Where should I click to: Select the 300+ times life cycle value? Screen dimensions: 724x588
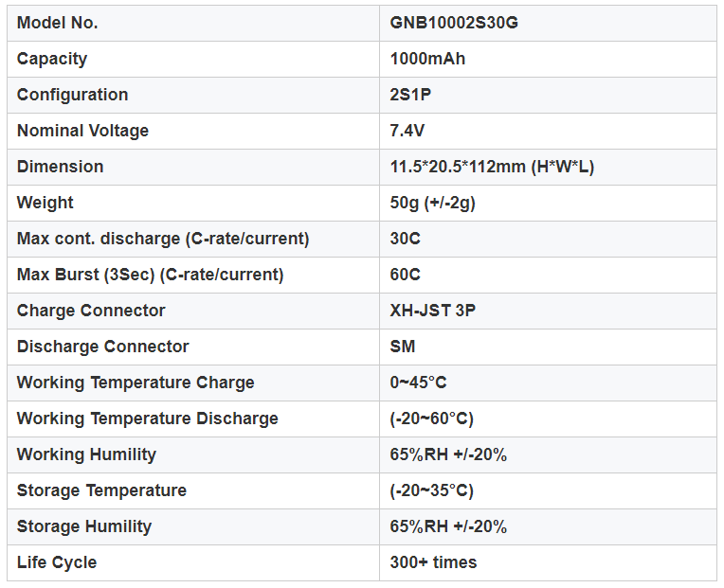click(x=433, y=562)
